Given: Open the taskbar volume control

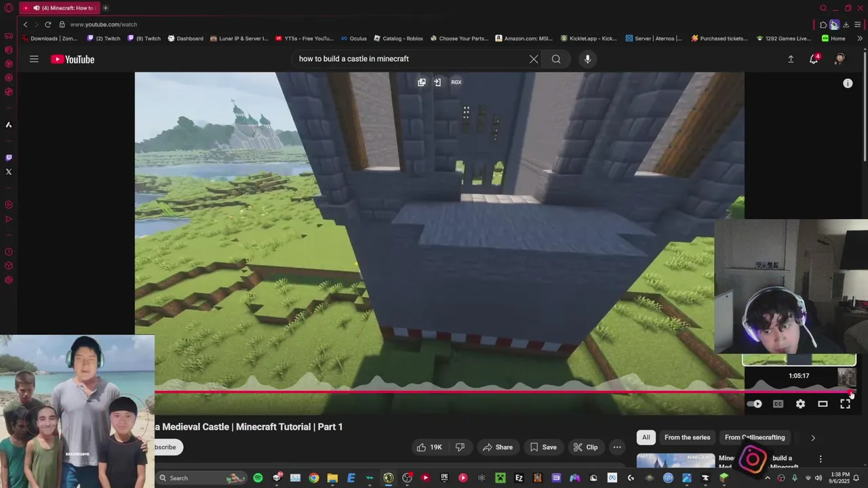Looking at the screenshot, I should tap(818, 478).
